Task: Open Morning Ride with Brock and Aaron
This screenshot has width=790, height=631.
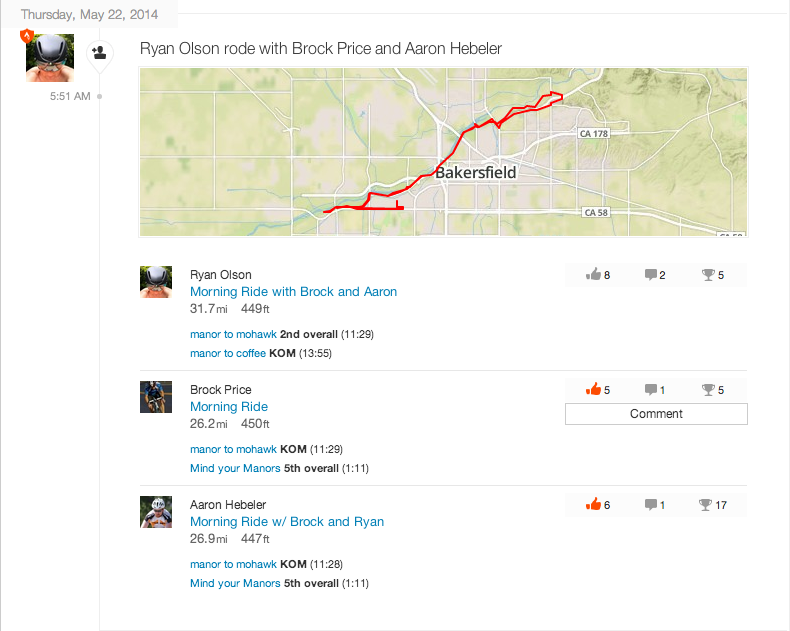Action: click(x=293, y=292)
